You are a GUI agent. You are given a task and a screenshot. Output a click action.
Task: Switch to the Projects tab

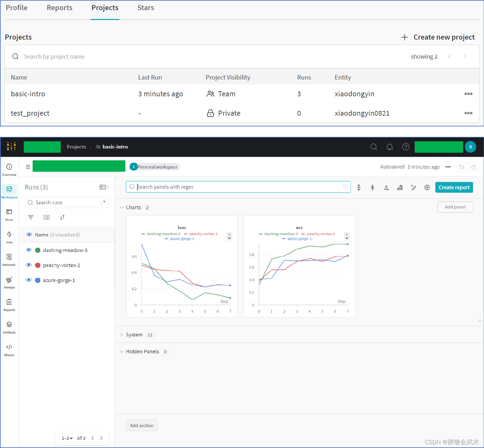pos(105,8)
